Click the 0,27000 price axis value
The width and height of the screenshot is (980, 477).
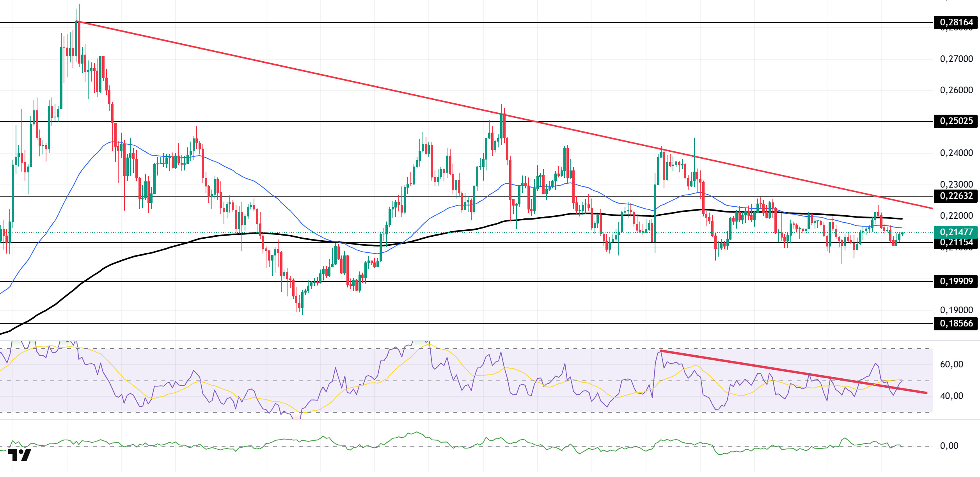956,59
